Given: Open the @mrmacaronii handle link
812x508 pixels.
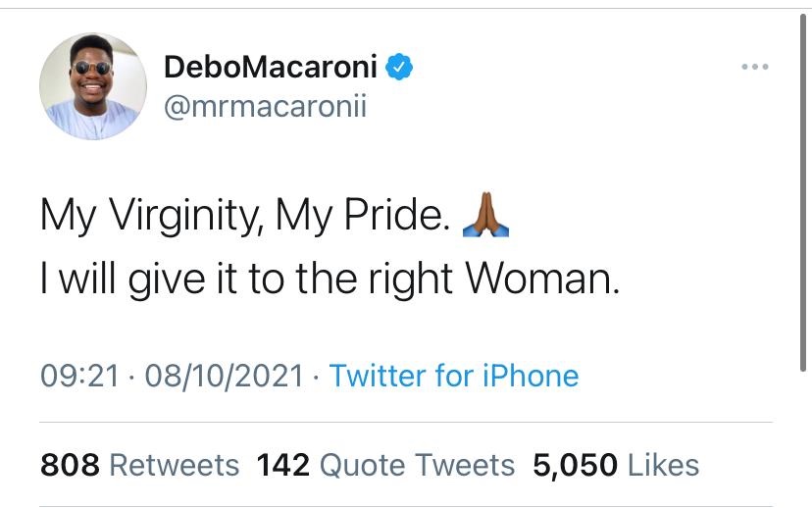Looking at the screenshot, I should coord(265,106).
